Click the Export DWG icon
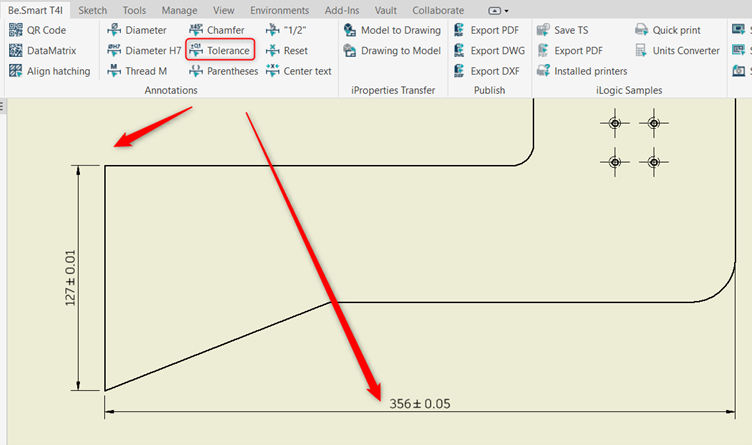752x445 pixels. [x=459, y=50]
